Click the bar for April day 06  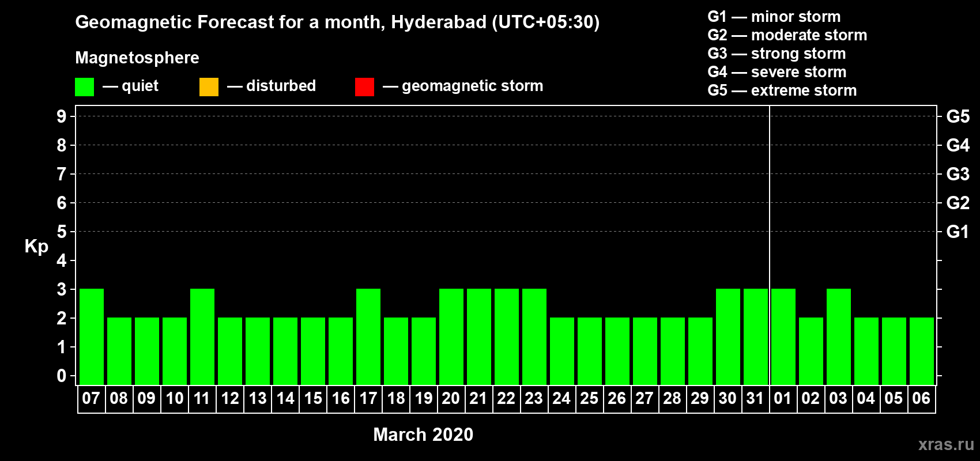[922, 351]
